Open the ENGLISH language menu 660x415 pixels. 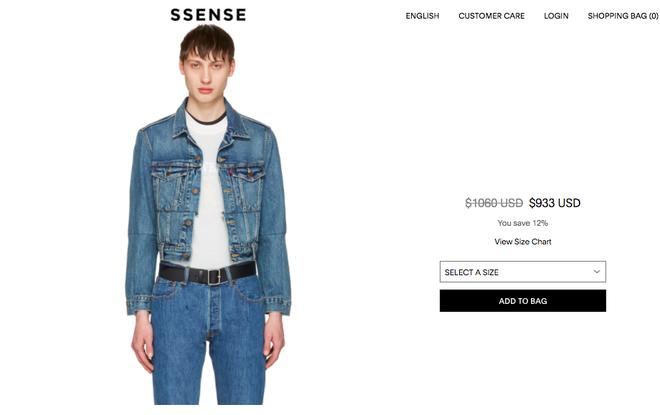click(422, 16)
